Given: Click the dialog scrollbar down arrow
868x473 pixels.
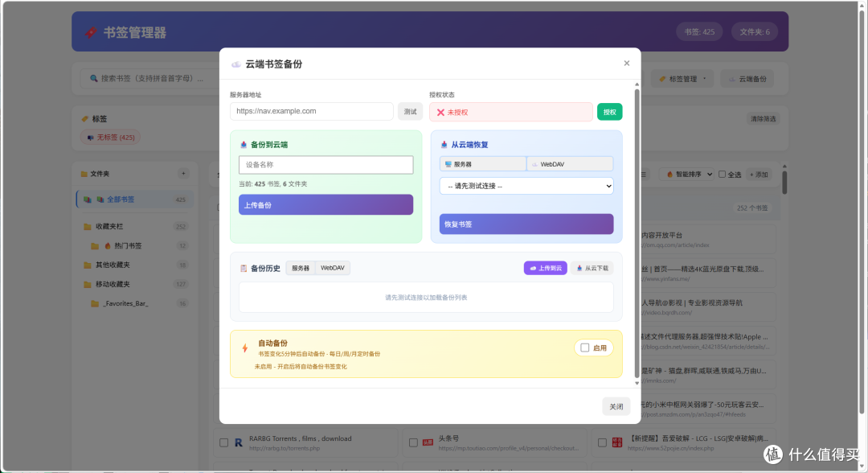Looking at the screenshot, I should coord(637,383).
